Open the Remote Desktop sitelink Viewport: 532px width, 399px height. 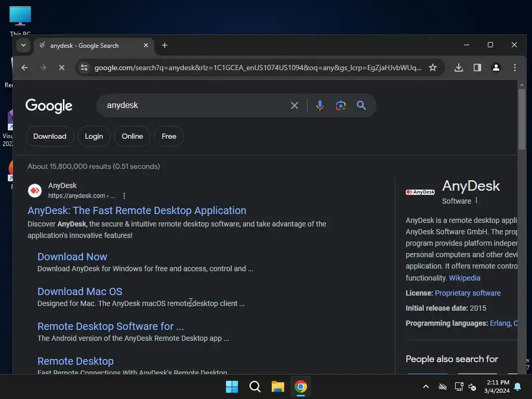(x=75, y=361)
